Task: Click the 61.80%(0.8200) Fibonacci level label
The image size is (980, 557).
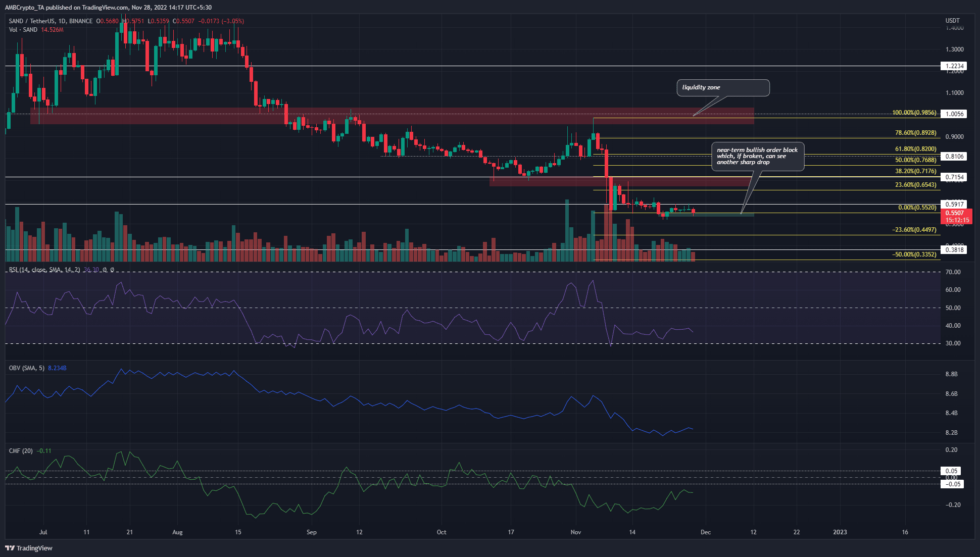Action: (915, 149)
